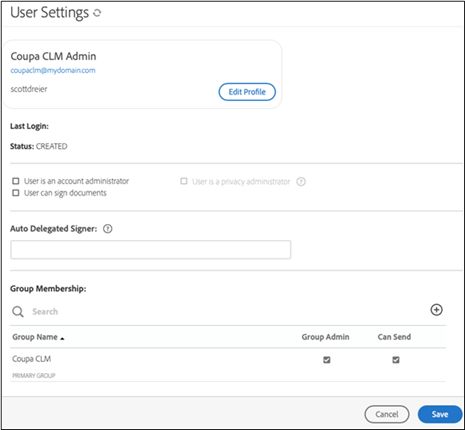Add a group with the plus icon
This screenshot has width=465, height=430.
(436, 310)
